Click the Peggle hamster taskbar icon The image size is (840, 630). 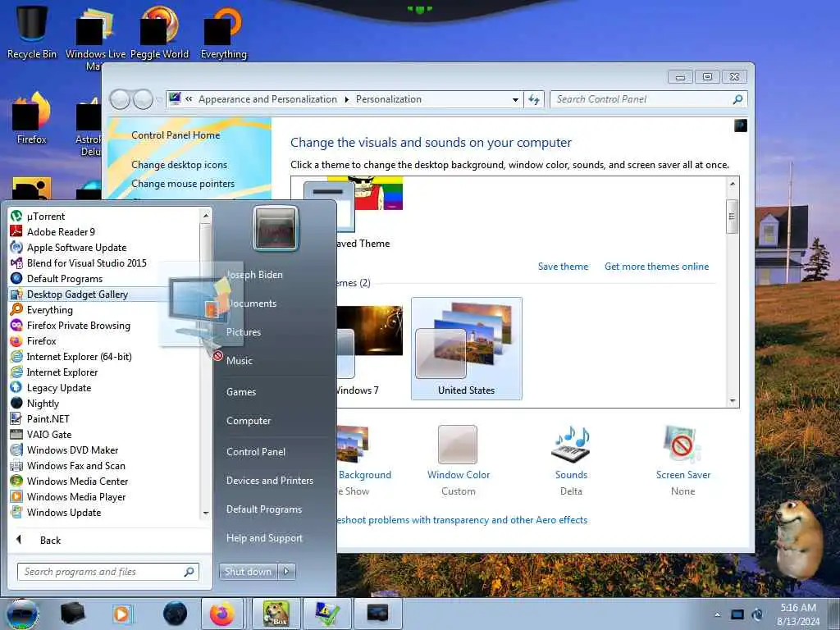point(276,614)
